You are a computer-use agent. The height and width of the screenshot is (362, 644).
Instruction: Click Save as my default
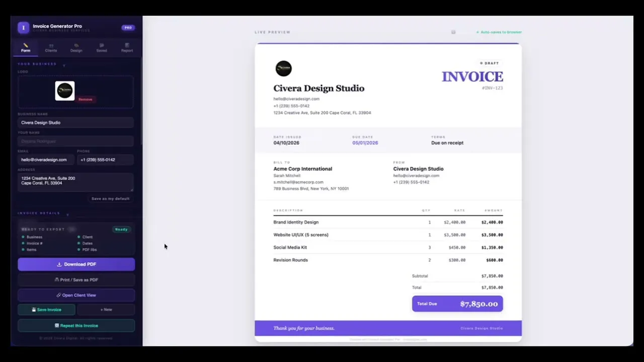coord(110,199)
